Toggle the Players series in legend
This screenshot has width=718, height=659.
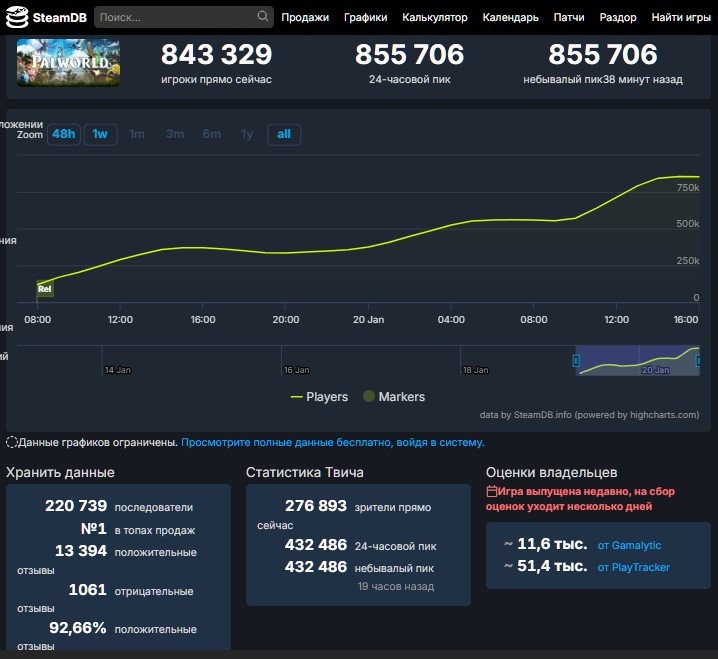tap(319, 397)
